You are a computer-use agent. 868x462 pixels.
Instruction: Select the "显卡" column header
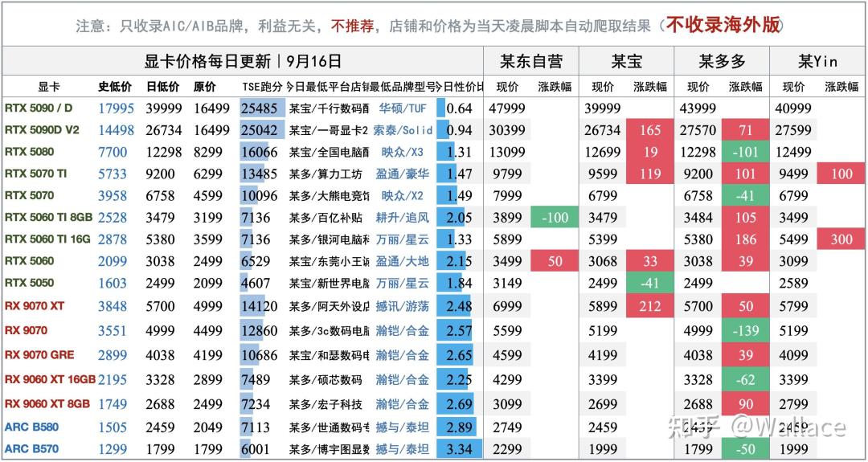coord(49,87)
